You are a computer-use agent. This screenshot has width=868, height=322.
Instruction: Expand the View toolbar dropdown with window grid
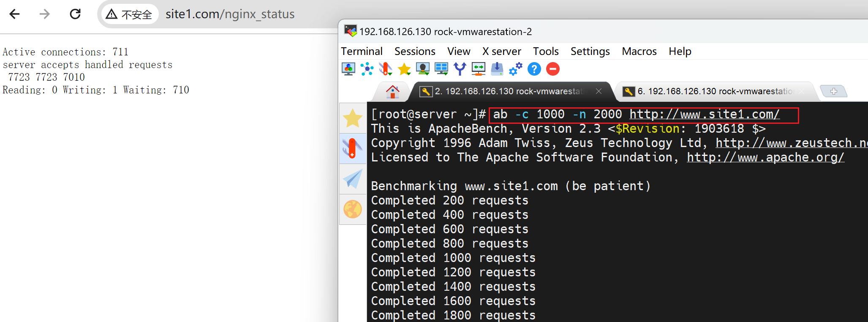[x=441, y=69]
